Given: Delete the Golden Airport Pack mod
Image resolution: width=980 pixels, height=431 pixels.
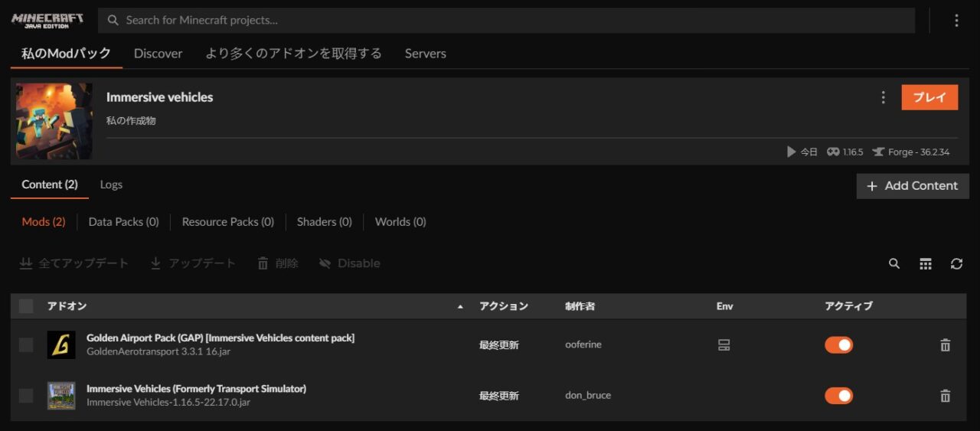Looking at the screenshot, I should [946, 345].
